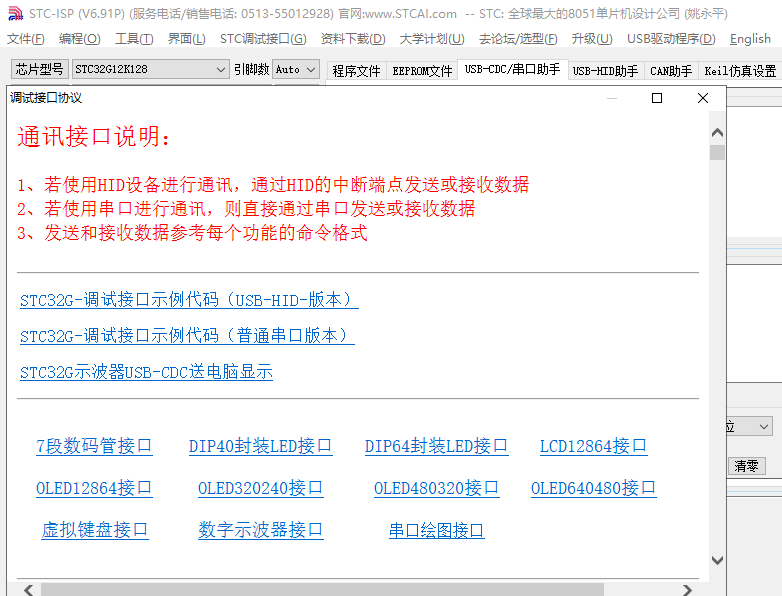Open the OLED640480接口 link
The height and width of the screenshot is (596, 782).
pyautogui.click(x=593, y=488)
